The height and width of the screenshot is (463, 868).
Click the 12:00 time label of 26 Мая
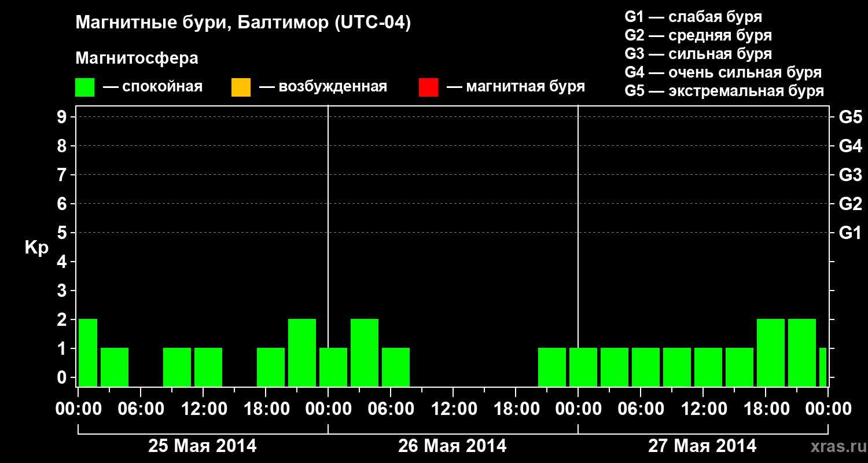point(453,409)
